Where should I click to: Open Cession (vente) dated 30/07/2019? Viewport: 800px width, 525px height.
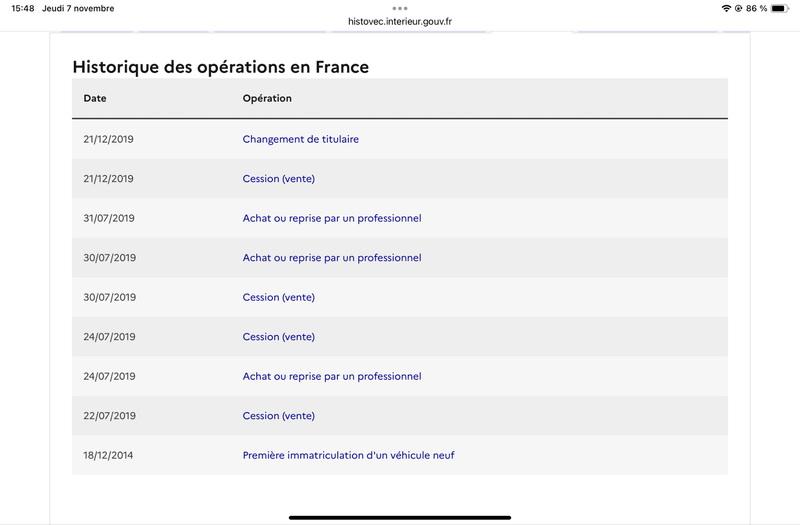(279, 297)
